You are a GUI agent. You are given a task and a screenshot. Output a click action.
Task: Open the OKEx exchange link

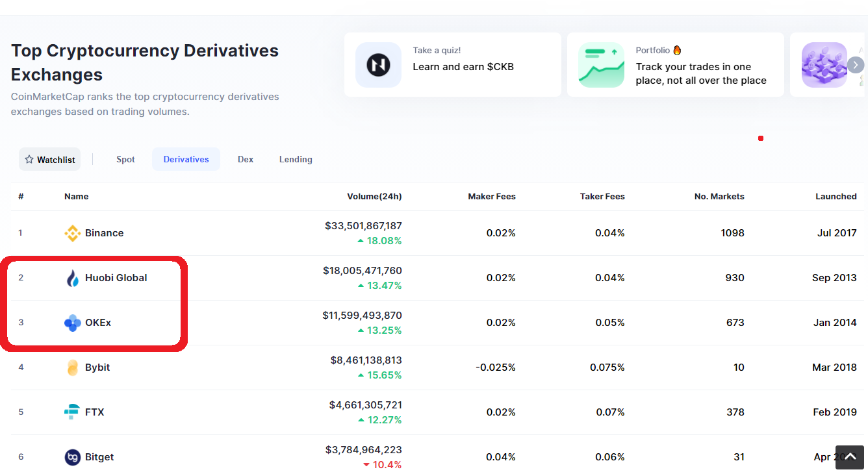[x=98, y=323]
